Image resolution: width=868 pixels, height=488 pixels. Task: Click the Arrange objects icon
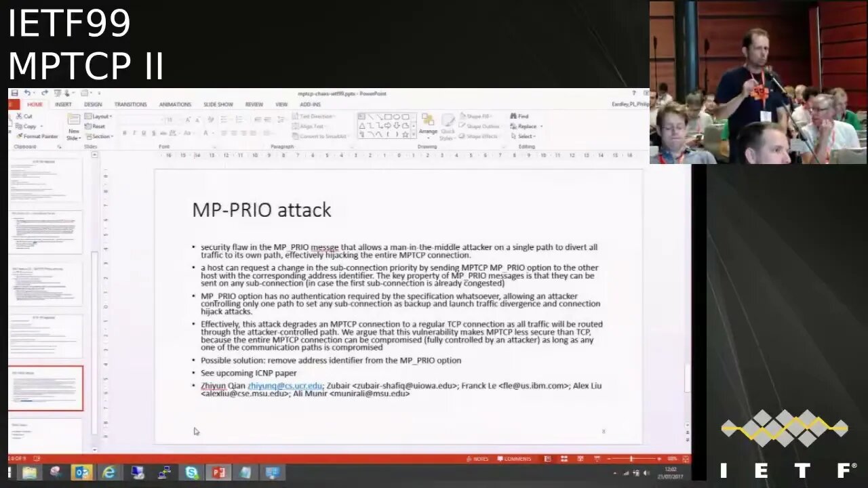click(x=427, y=120)
